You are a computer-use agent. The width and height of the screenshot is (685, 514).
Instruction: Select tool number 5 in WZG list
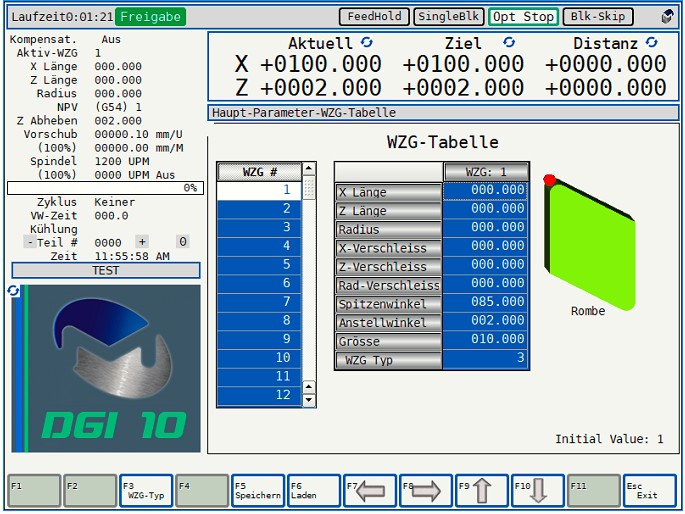click(x=259, y=265)
